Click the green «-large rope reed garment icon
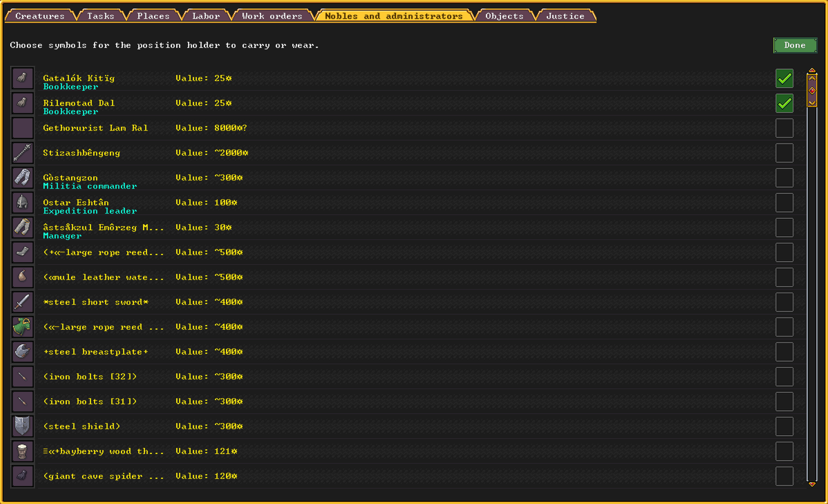The image size is (828, 504). [23, 327]
